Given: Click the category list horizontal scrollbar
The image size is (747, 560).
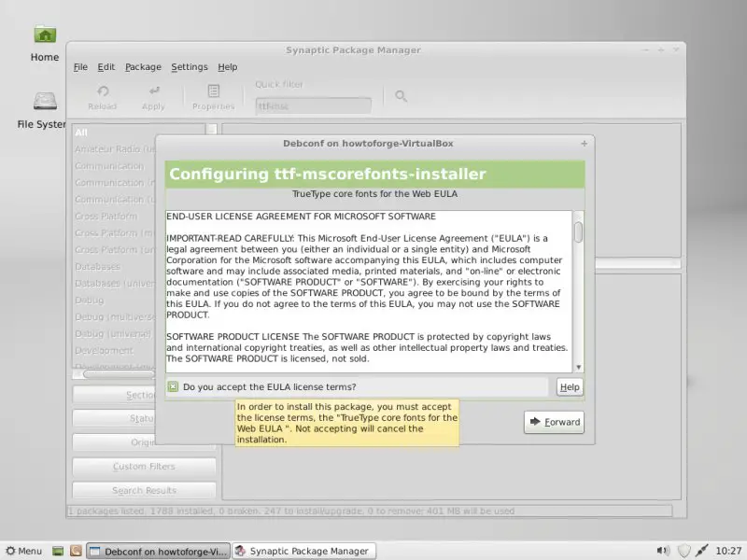Looking at the screenshot, I should 120,374.
